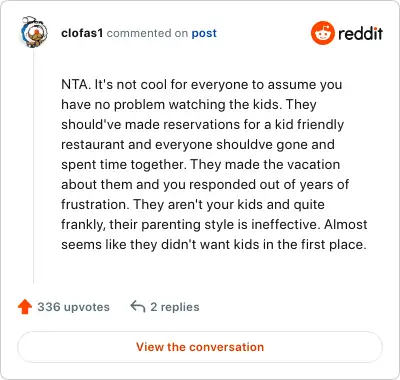Click the clofas1 user avatar
Viewport: 400px width, 380px height.
(x=34, y=33)
